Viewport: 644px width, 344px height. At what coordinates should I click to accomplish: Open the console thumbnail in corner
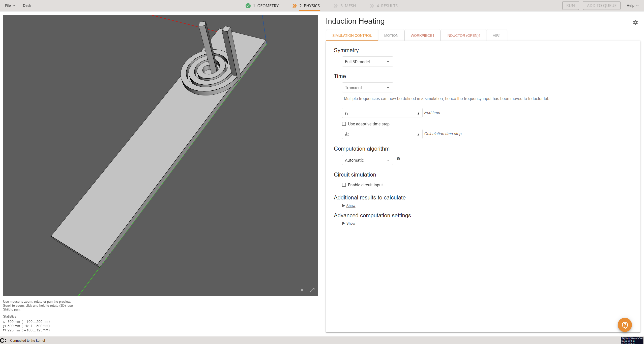[632, 340]
